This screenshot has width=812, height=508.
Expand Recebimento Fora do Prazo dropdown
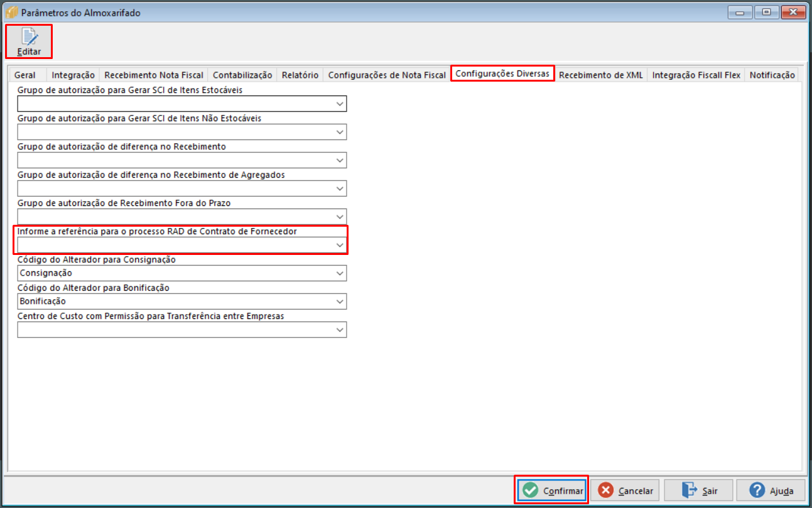(x=340, y=217)
